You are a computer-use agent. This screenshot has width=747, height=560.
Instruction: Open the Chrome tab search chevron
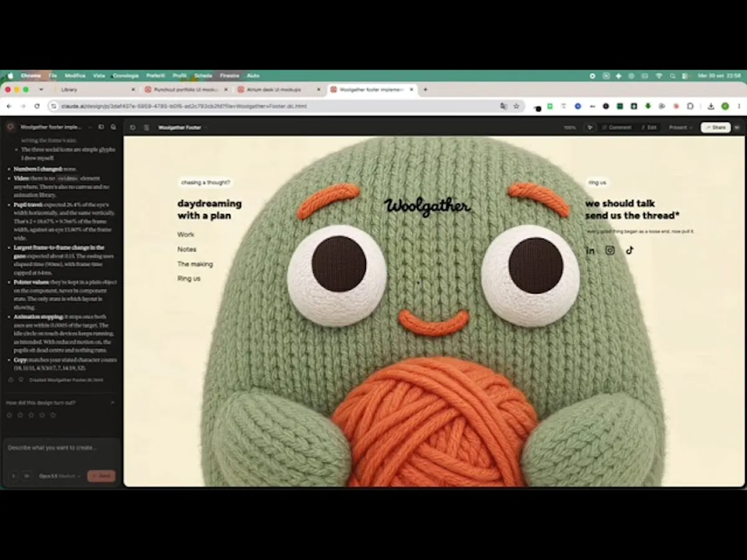(x=41, y=90)
